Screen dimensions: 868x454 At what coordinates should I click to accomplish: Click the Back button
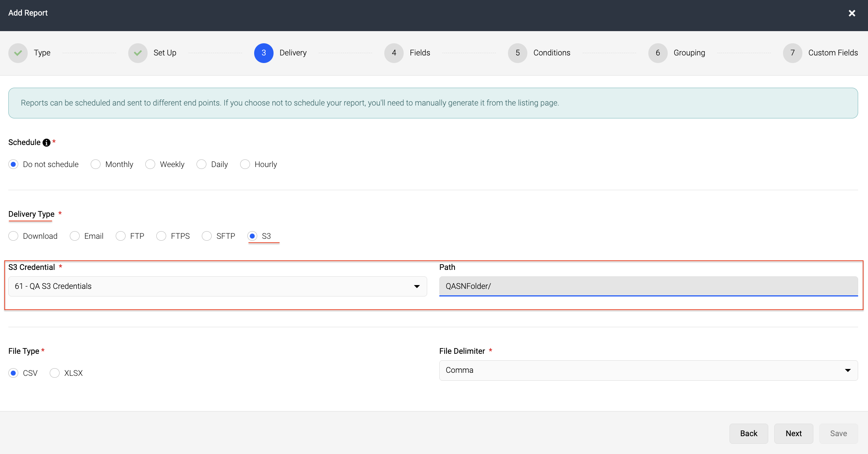748,434
